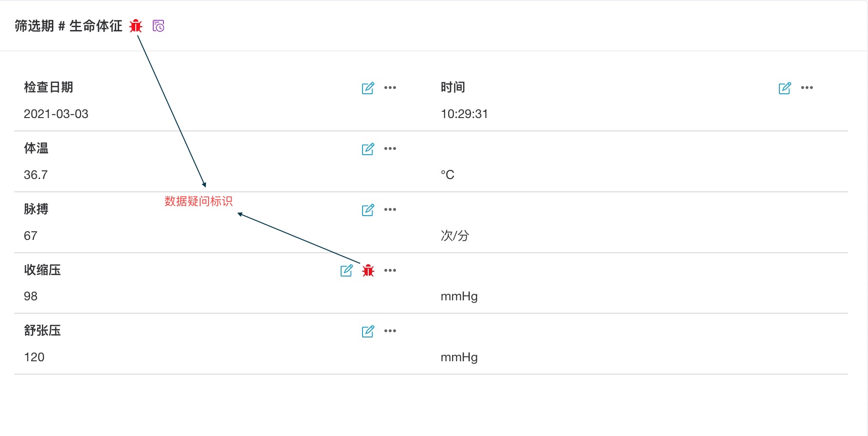The width and height of the screenshot is (868, 436).
Task: Open the ellipsis menu for 收缩压
Action: coord(390,270)
